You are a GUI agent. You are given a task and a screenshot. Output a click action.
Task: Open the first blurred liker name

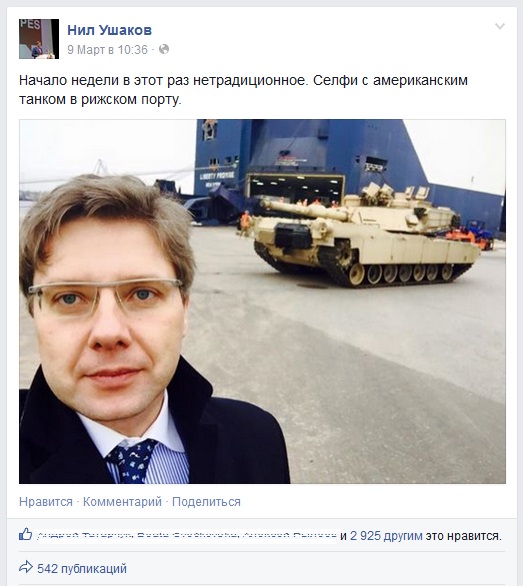[x=84, y=536]
